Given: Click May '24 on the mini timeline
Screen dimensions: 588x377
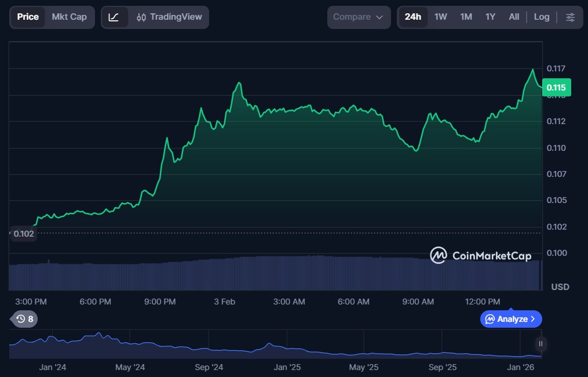Looking at the screenshot, I should tap(130, 367).
